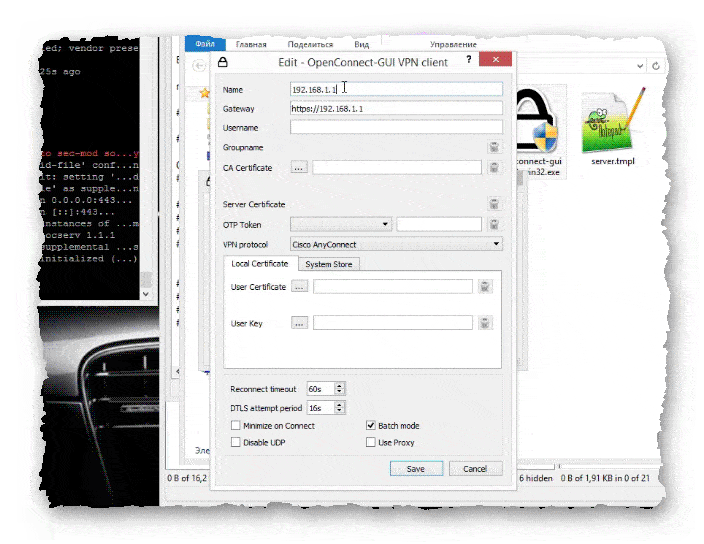The height and width of the screenshot is (544, 704).
Task: Clear the User Certificate with trash icon
Action: pyautogui.click(x=484, y=286)
